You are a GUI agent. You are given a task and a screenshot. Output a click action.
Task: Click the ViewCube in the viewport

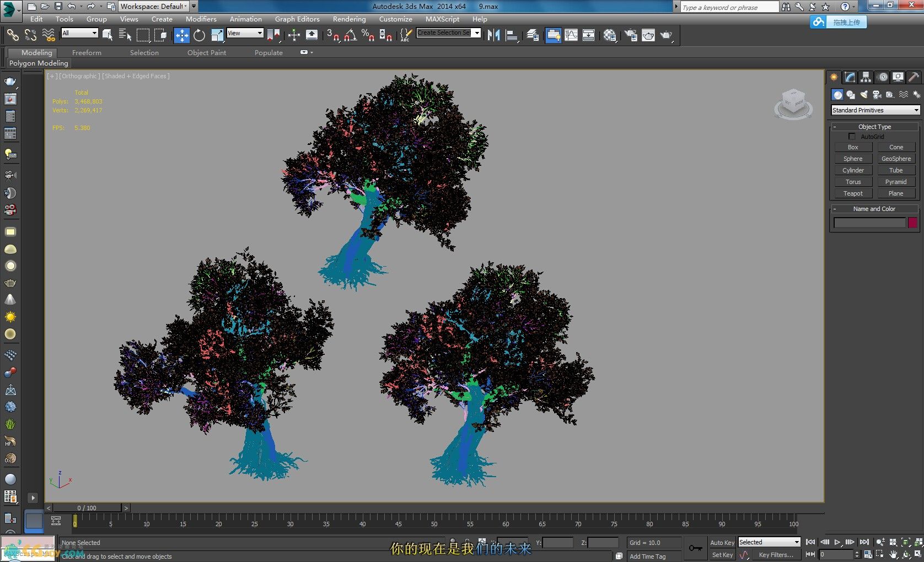793,104
